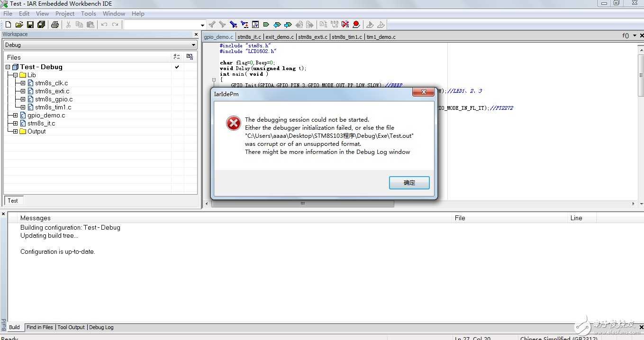Expand the stm8s_tim1.c node

tap(23, 107)
